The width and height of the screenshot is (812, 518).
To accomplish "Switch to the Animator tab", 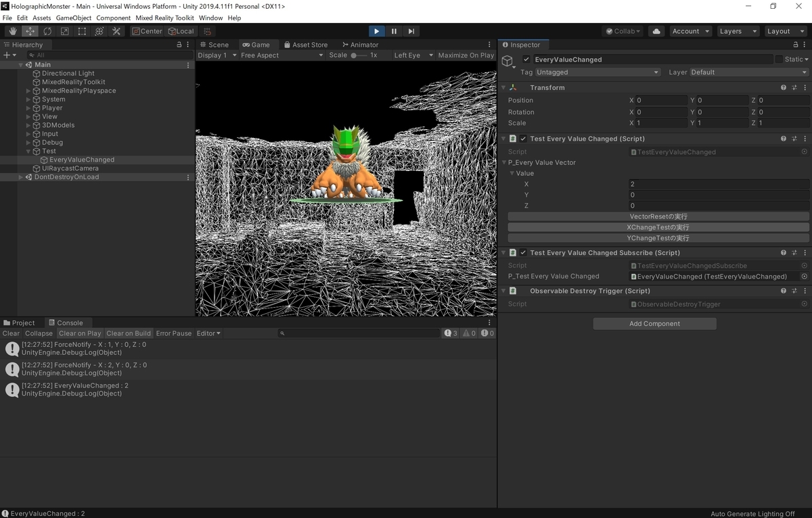I will tap(360, 45).
